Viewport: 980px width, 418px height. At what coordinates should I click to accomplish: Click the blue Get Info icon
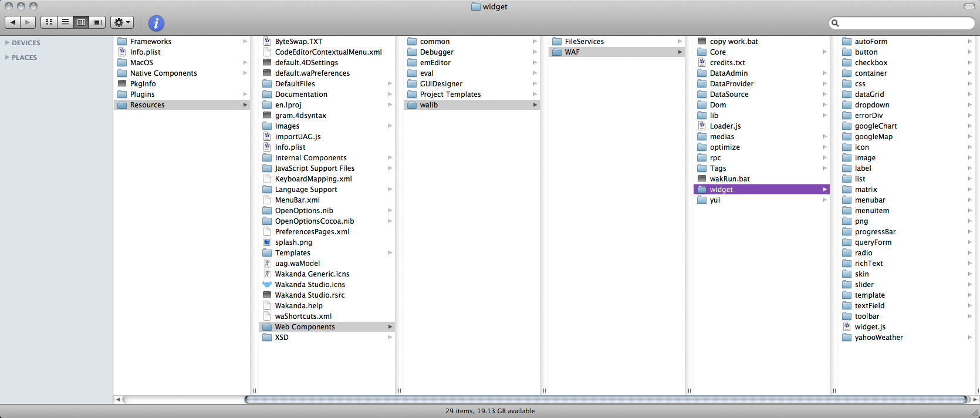pyautogui.click(x=156, y=23)
